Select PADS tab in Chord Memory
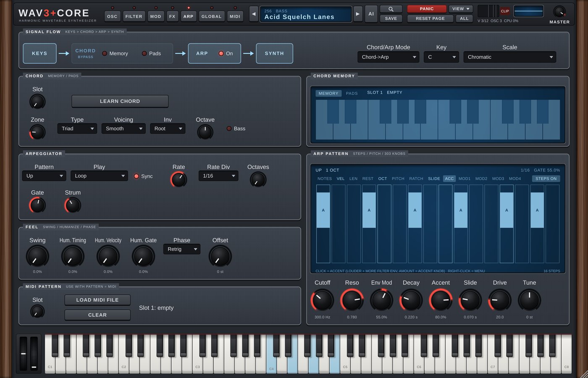This screenshot has height=378, width=588. 352,93
